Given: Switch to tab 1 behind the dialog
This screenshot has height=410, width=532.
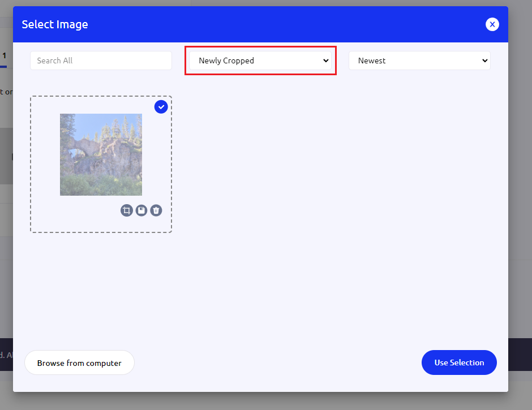Looking at the screenshot, I should (4, 56).
